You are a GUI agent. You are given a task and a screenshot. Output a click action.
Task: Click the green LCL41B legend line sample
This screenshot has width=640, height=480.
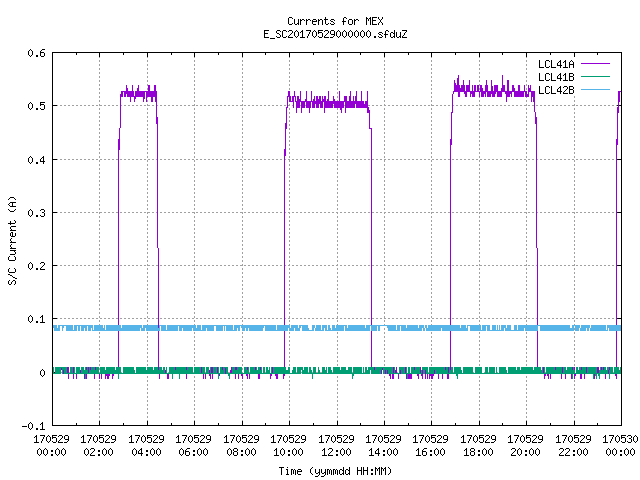(595, 76)
